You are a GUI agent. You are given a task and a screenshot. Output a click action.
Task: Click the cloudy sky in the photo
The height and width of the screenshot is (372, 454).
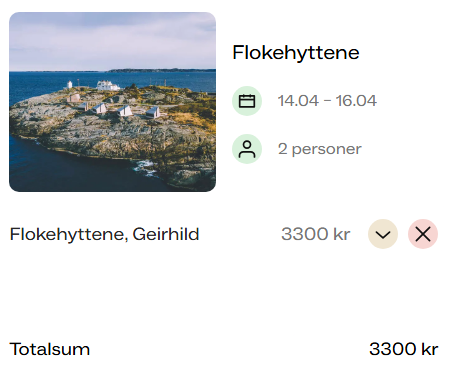coord(112,40)
